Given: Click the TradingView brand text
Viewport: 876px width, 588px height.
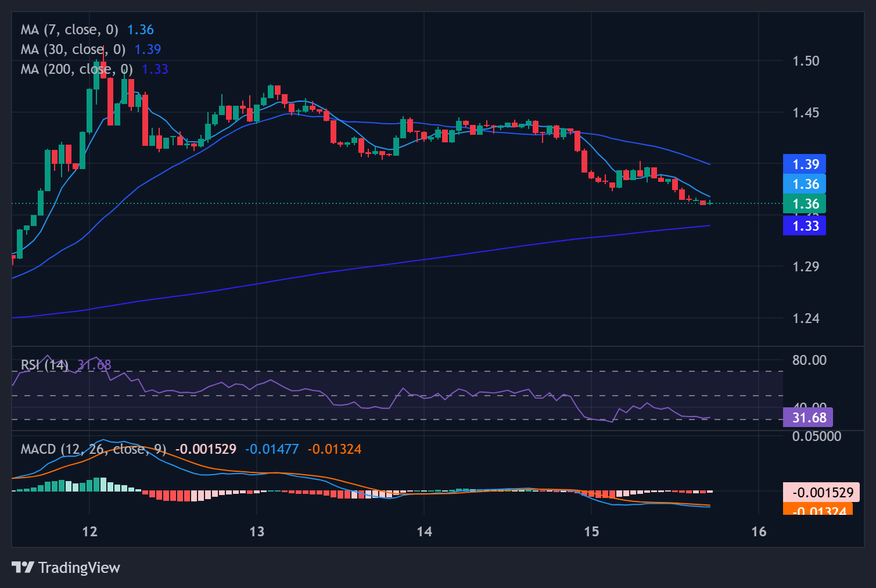Looking at the screenshot, I should pos(79,568).
